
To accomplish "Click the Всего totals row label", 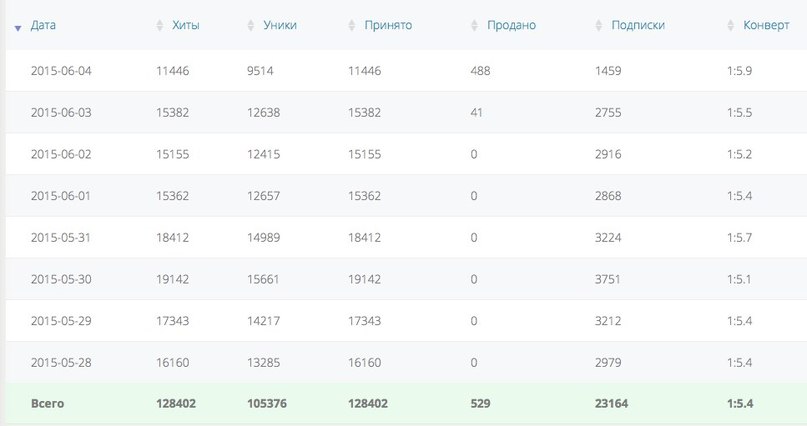I will point(47,404).
